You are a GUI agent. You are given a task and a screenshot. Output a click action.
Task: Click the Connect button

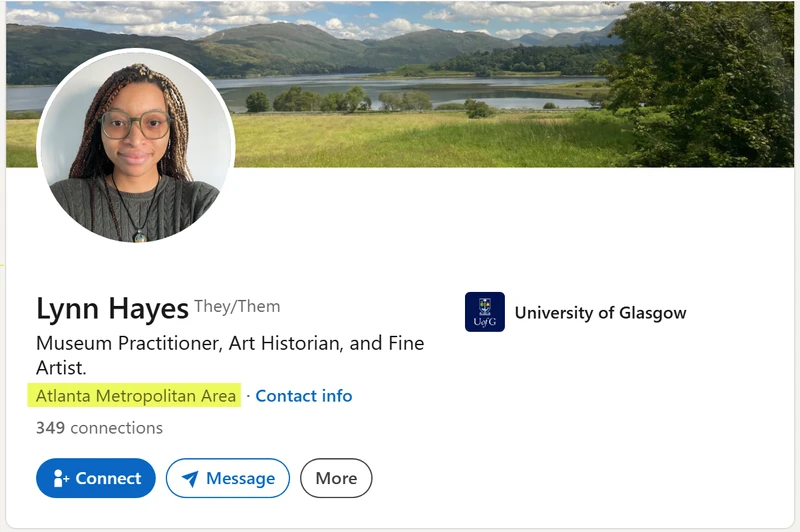(x=96, y=478)
